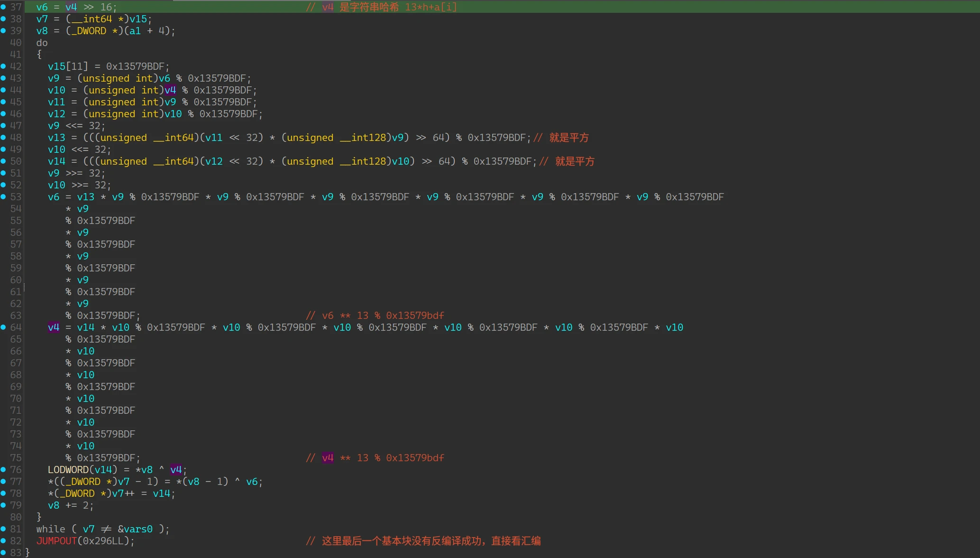
Task: Toggle the line 39 marker dot
Action: 3,30
